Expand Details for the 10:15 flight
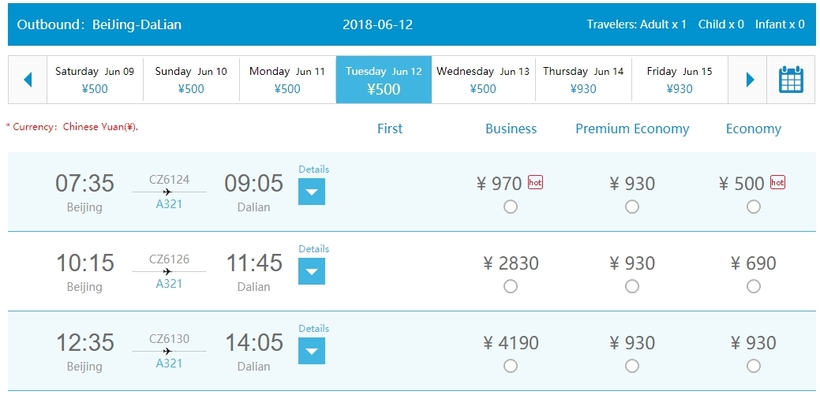This screenshot has height=395, width=820. (x=312, y=271)
